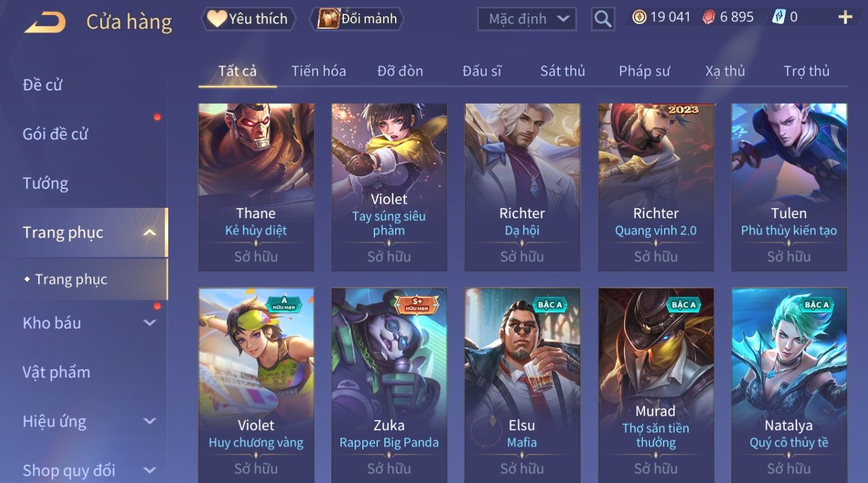Screen dimensions: 868x483
Task: Click the gold coin balance icon
Action: click(x=639, y=17)
